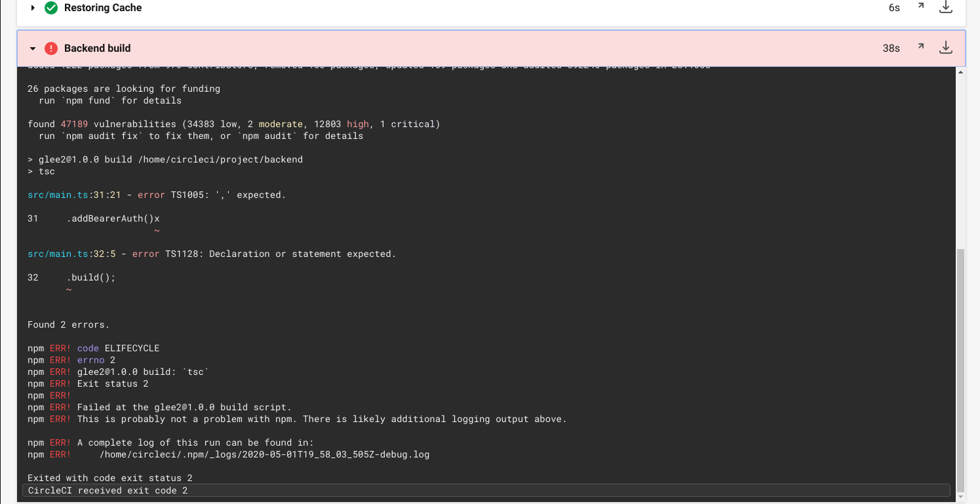This screenshot has height=504, width=980.
Task: Click the 'run `npm audit fix`' instruction line
Action: (x=201, y=136)
